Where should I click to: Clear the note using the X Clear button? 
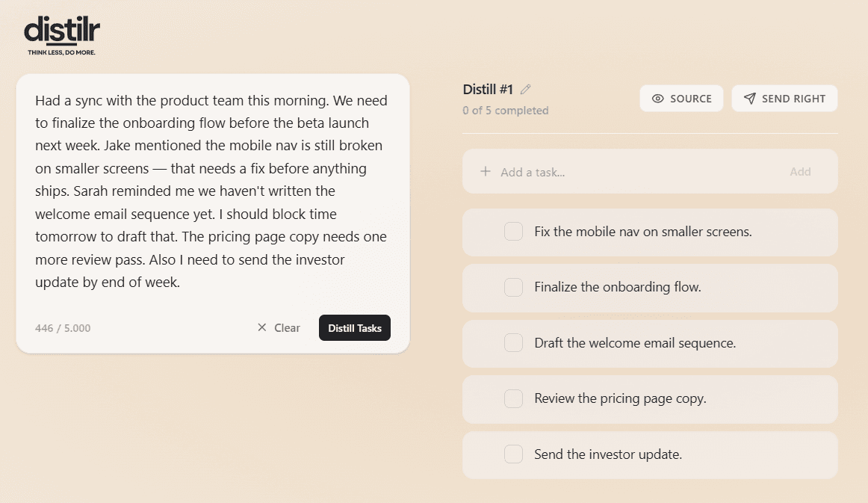click(x=279, y=327)
